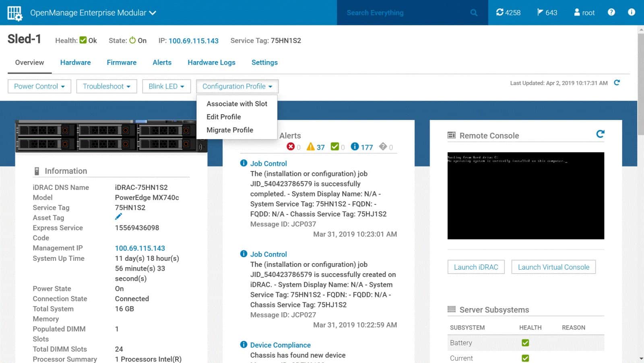644x363 pixels.
Task: Click info icon beside first Job Control alert
Action: pyautogui.click(x=244, y=163)
